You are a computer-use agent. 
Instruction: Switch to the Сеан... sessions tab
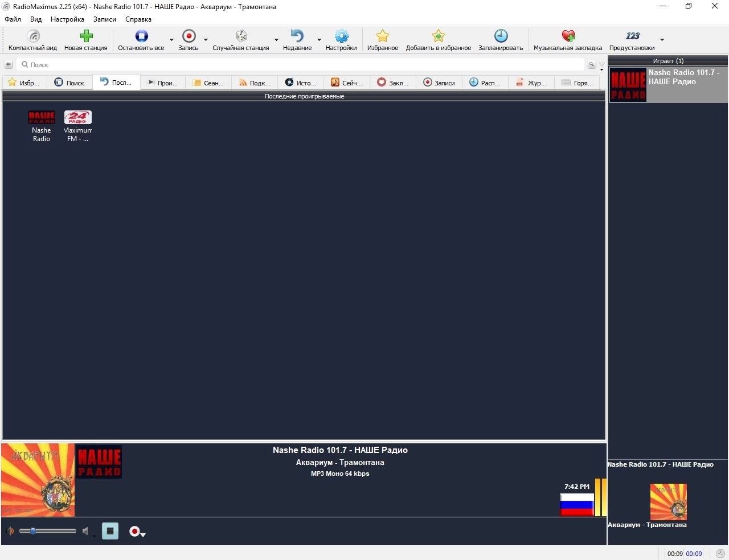pos(208,83)
